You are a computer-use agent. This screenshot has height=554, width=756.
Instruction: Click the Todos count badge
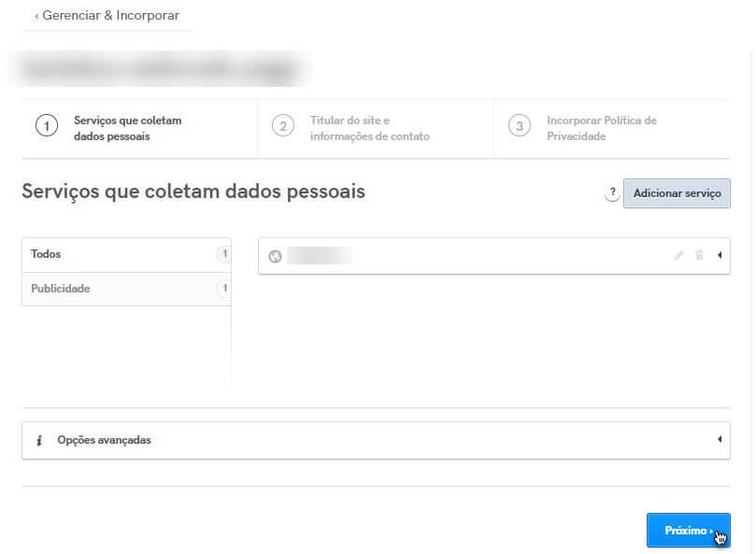pos(224,254)
